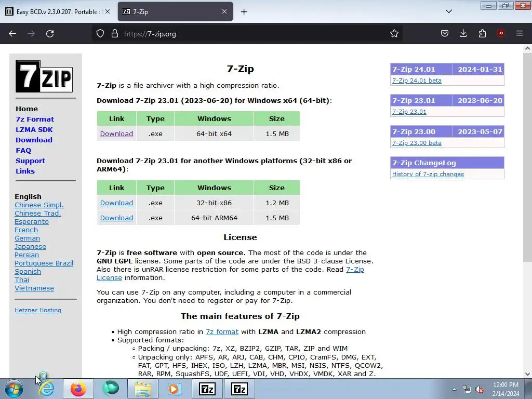532x399 pixels.
Task: Open the clock showing 12:00 PM
Action: point(506,389)
